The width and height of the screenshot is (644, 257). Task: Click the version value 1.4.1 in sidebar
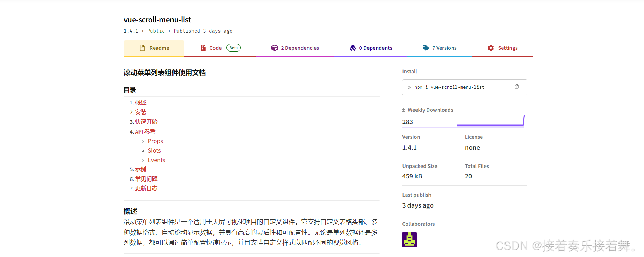(x=409, y=148)
